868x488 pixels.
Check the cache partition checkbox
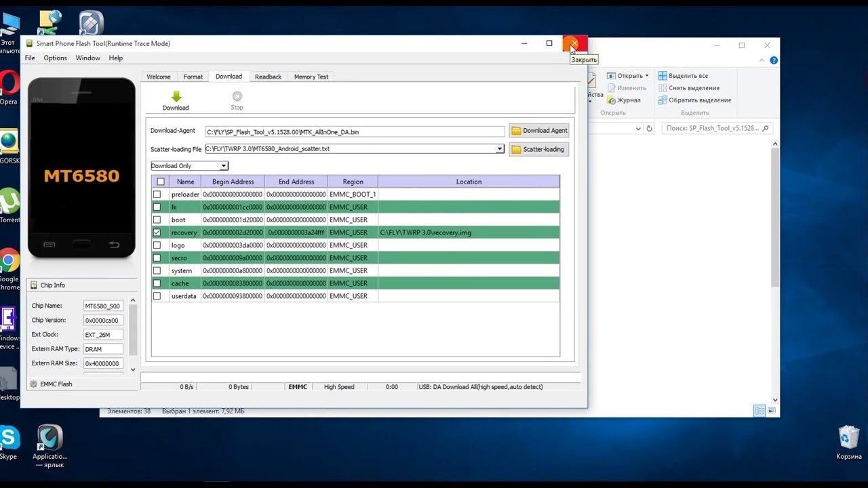157,283
